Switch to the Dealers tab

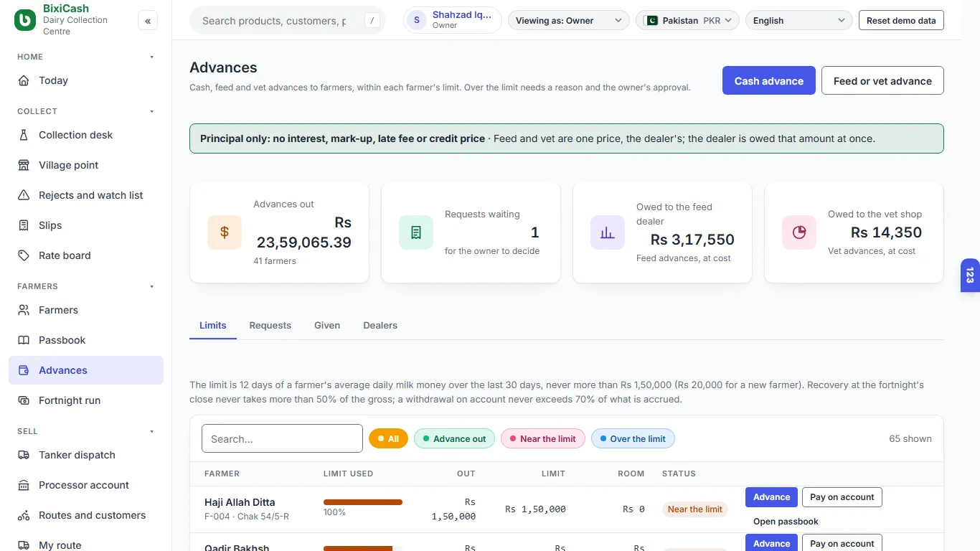pos(380,325)
